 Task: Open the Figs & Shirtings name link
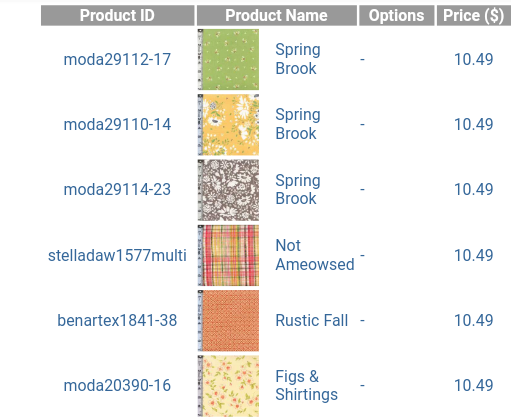306,386
